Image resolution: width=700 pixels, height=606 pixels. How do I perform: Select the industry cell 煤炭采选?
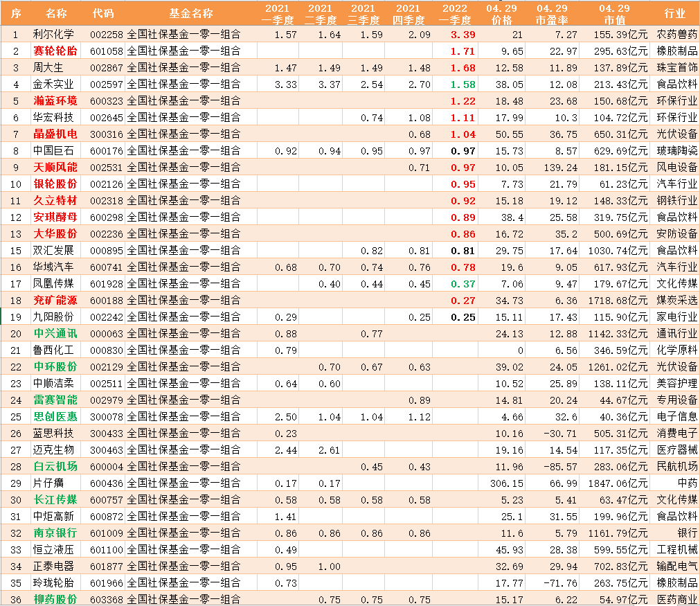676,300
